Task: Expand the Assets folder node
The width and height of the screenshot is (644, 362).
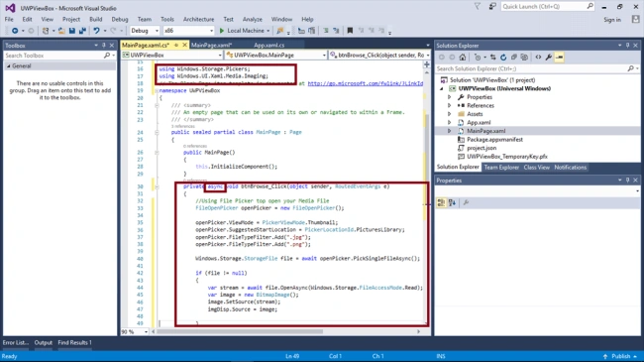Action: [x=450, y=114]
